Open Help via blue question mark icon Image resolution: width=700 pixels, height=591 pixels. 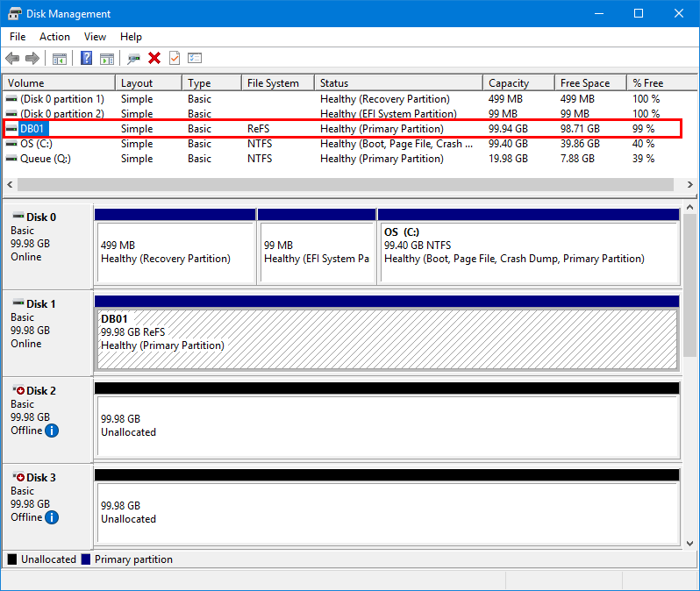pos(87,59)
